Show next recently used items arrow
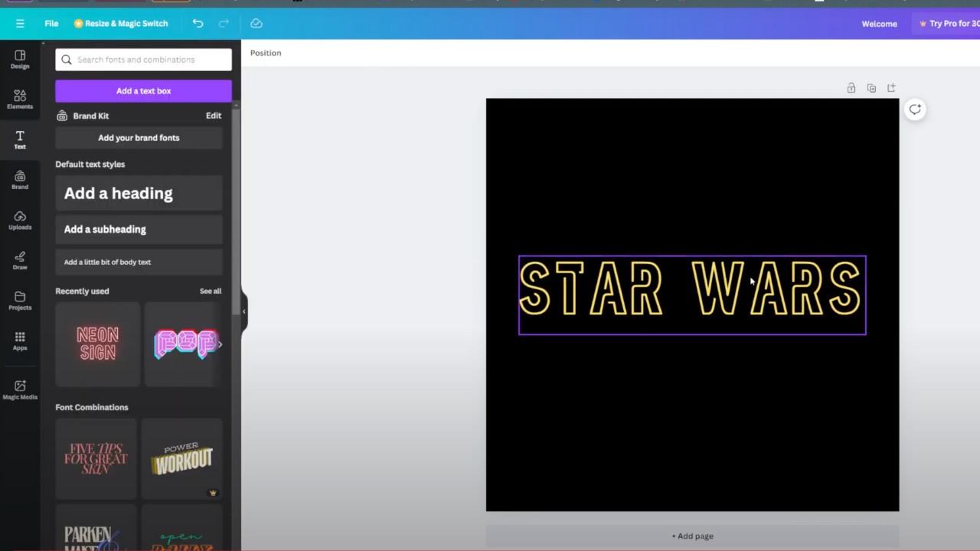 220,344
